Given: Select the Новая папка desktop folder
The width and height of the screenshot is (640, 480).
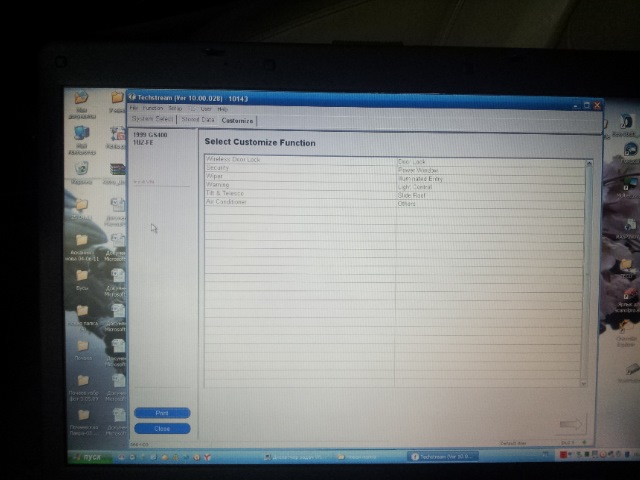Looking at the screenshot, I should pos(82,317).
